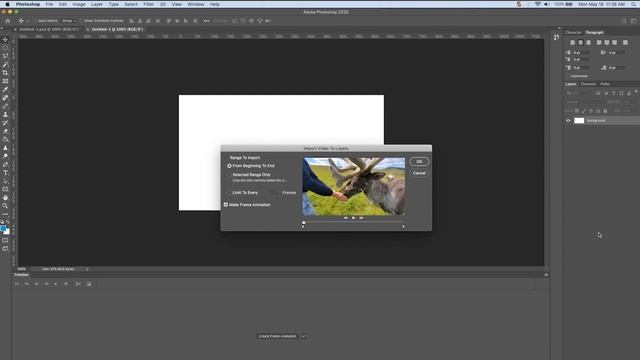Select the Hand tool
640x360 pixels.
(5, 198)
